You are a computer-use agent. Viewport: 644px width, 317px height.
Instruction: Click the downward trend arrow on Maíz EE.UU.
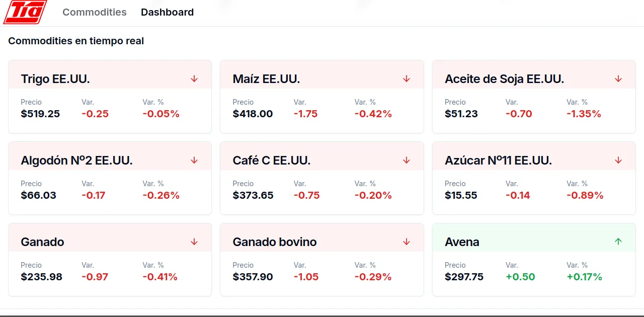pos(406,78)
